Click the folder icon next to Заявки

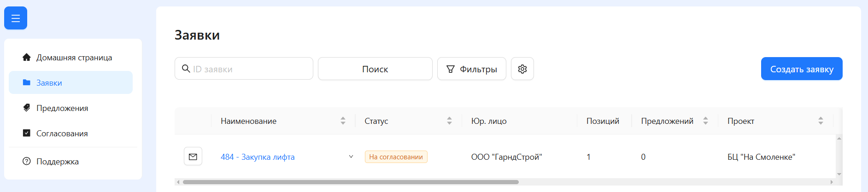(x=27, y=82)
